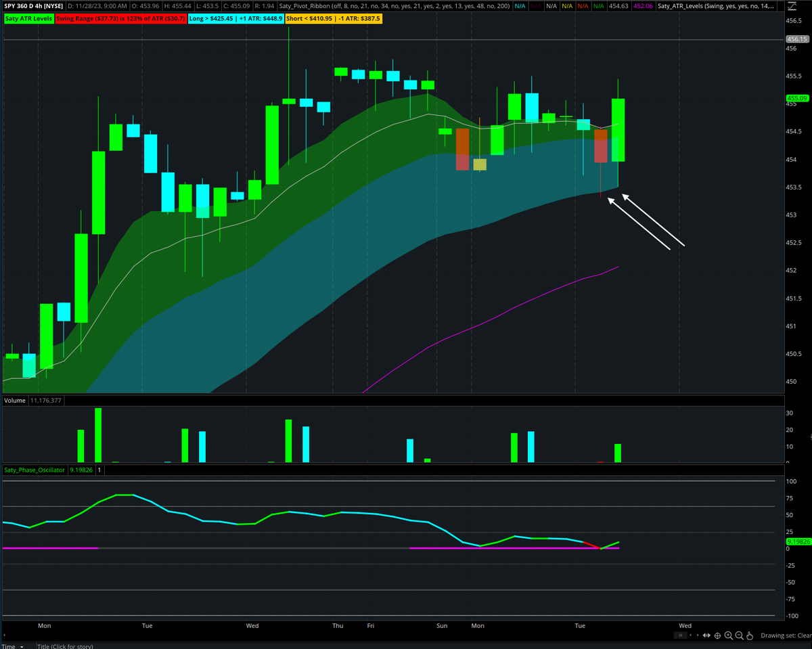Click the green 455.09 last price tag
Image resolution: width=812 pixels, height=649 pixels.
pos(798,98)
